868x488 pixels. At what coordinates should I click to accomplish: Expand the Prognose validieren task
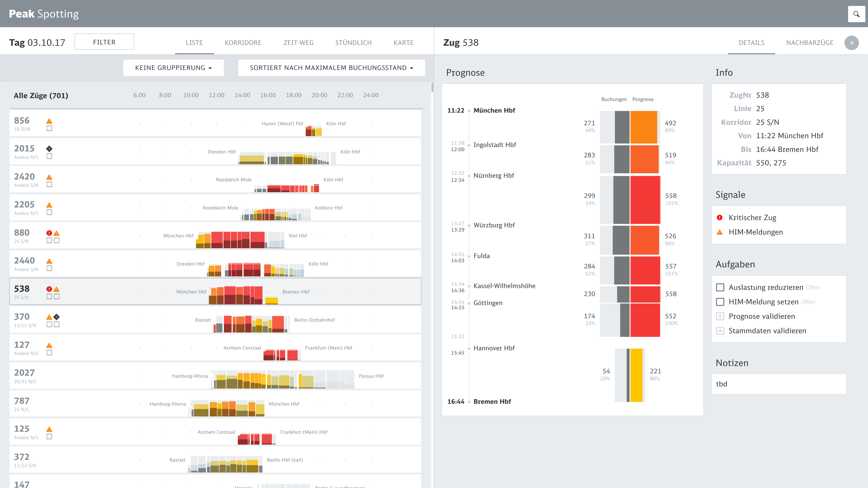720,316
